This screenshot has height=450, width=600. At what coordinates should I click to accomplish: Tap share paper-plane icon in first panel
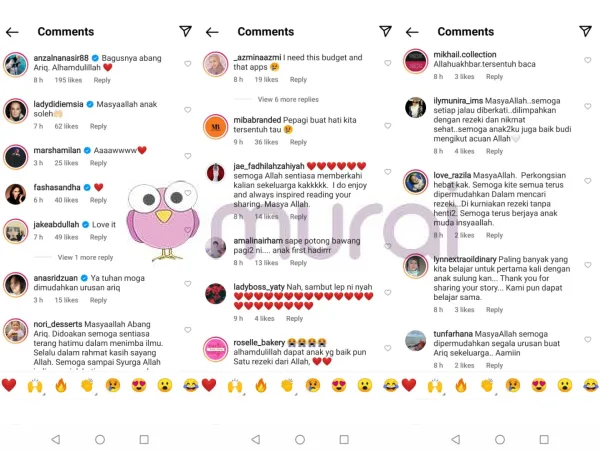[186, 31]
